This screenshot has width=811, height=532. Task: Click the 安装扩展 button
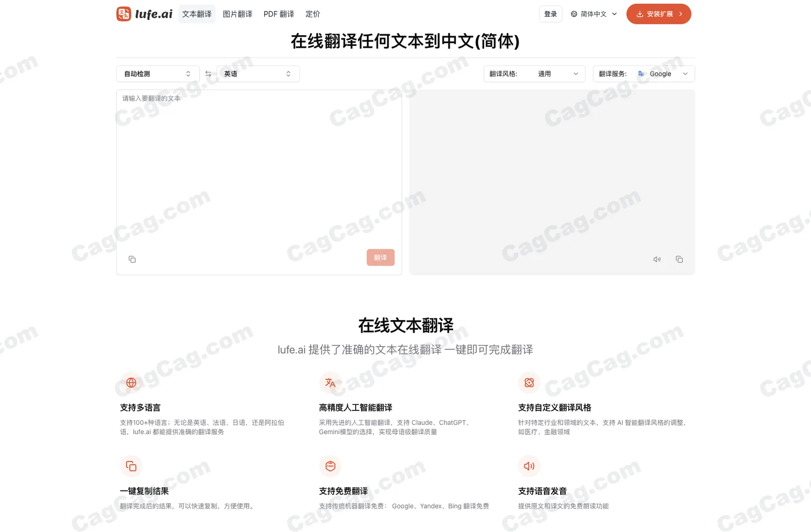point(659,14)
